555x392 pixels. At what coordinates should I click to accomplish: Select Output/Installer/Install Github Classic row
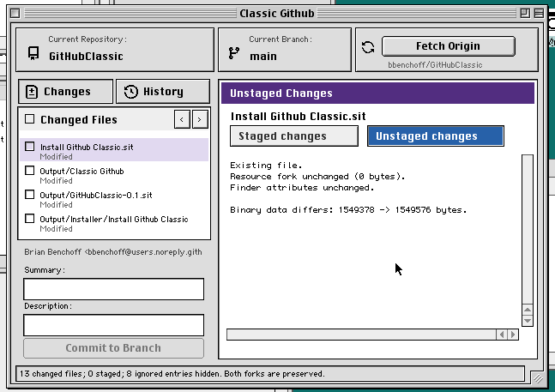(x=114, y=222)
